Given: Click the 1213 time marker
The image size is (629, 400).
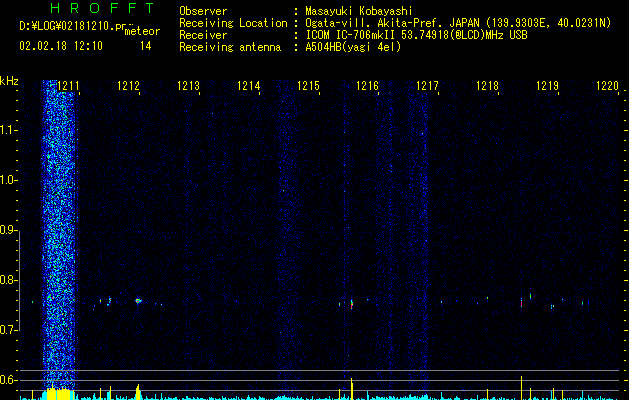Looking at the screenshot, I should pos(188,86).
